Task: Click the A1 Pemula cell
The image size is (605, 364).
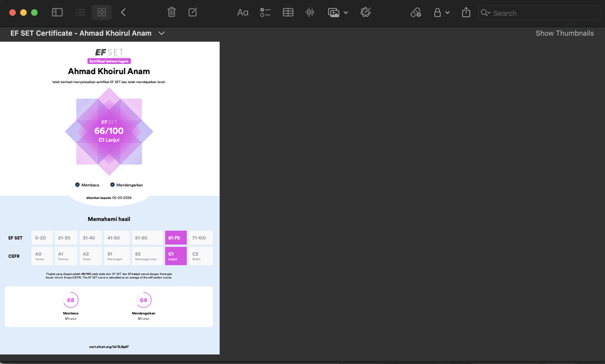Action: [x=66, y=256]
